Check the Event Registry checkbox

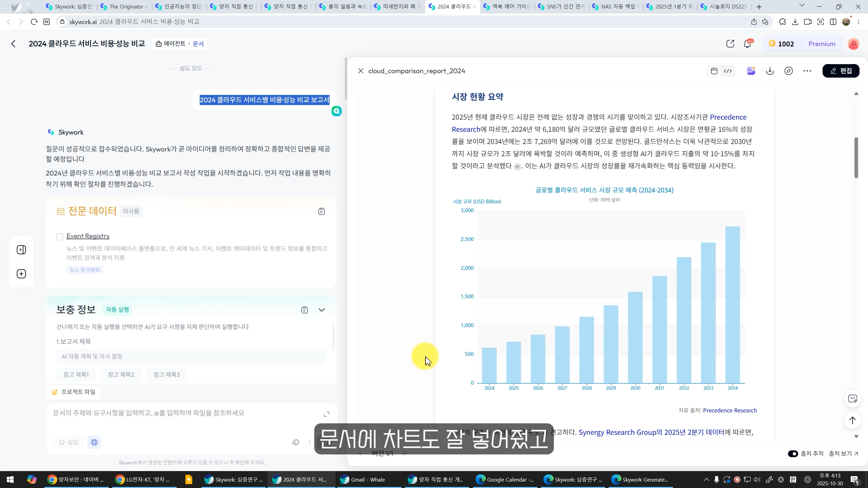(60, 237)
